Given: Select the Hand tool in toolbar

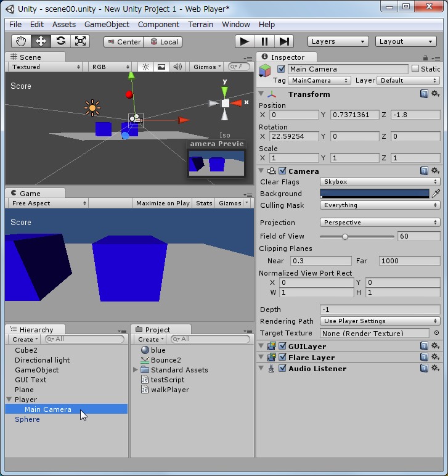Looking at the screenshot, I should tap(22, 41).
